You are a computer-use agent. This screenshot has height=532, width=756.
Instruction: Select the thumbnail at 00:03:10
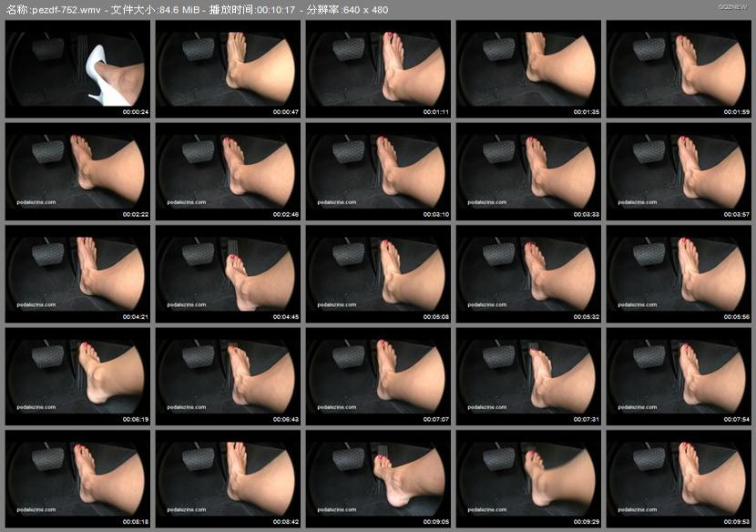pos(378,171)
